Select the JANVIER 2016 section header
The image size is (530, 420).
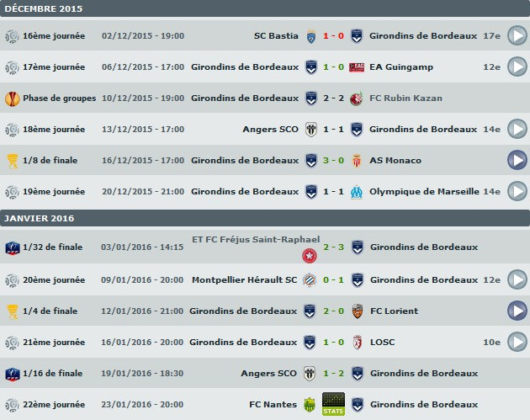click(x=39, y=218)
